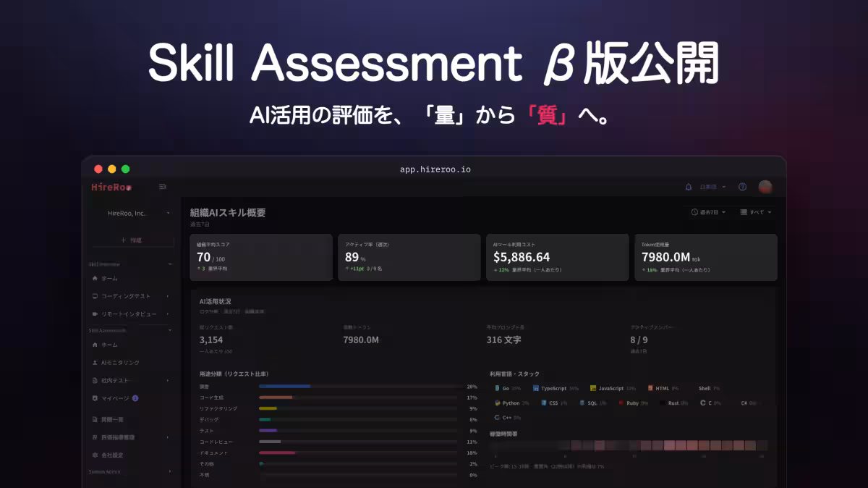This screenshot has height=488, width=868.
Task: Click the SQL language icon
Action: pyautogui.click(x=582, y=403)
